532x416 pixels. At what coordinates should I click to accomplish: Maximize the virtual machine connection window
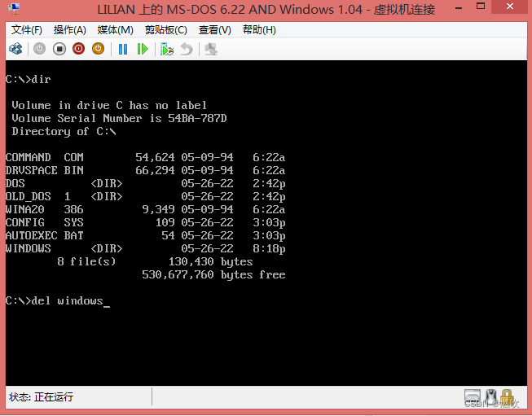(481, 6)
